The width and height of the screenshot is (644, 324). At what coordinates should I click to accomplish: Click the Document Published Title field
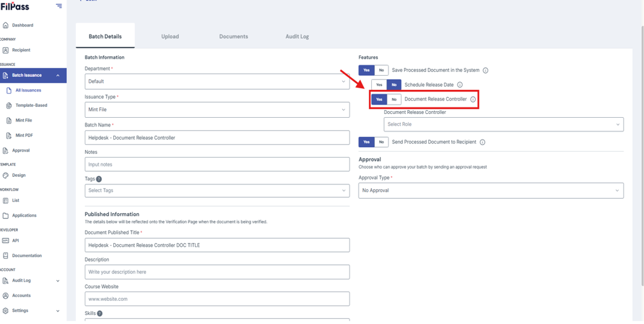click(217, 245)
